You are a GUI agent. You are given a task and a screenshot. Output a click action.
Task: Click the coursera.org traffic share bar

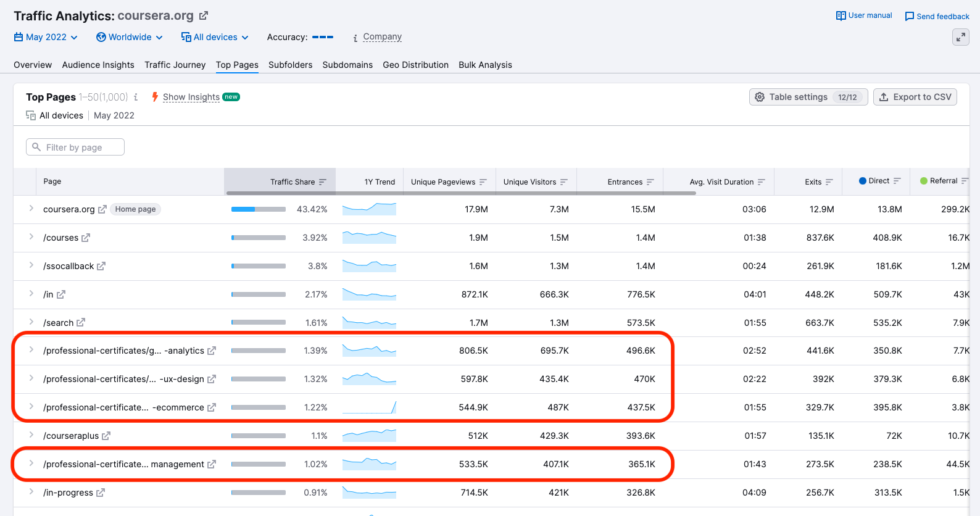259,209
